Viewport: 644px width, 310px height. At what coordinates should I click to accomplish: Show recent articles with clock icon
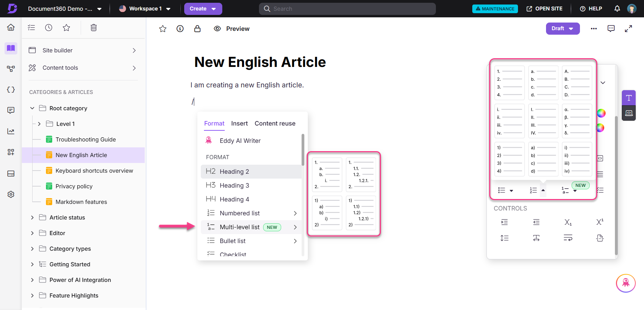click(x=49, y=28)
